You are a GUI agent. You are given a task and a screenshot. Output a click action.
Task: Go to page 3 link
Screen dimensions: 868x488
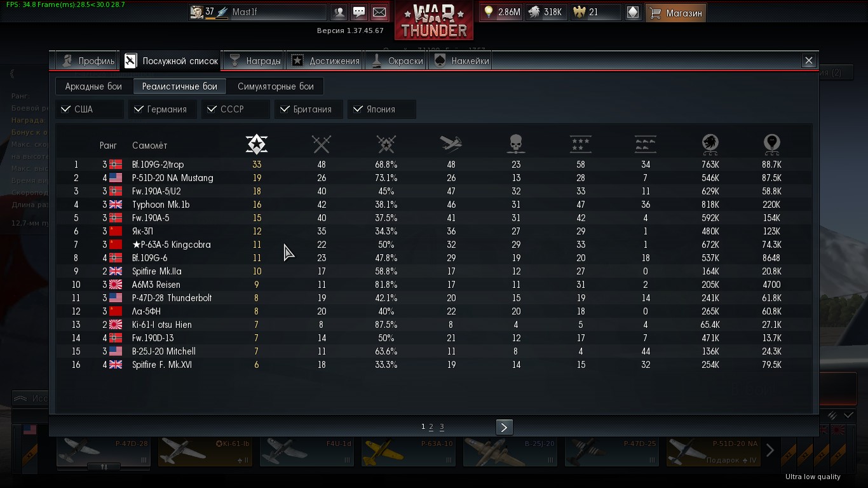pyautogui.click(x=442, y=427)
